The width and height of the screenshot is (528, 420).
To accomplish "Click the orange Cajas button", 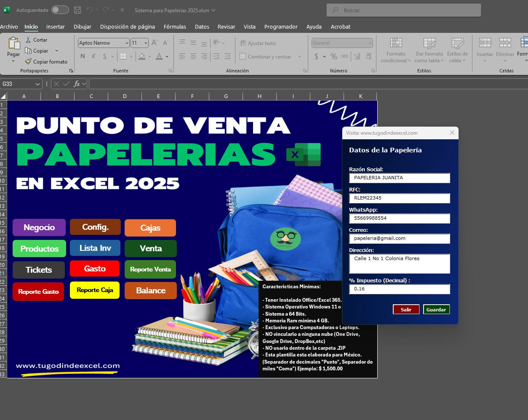I will [x=150, y=228].
